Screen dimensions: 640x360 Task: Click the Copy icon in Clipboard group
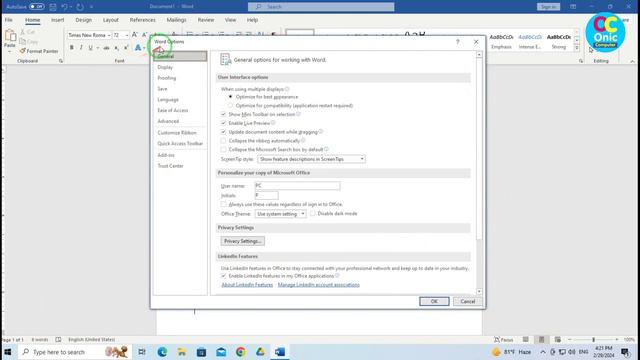(x=23, y=41)
